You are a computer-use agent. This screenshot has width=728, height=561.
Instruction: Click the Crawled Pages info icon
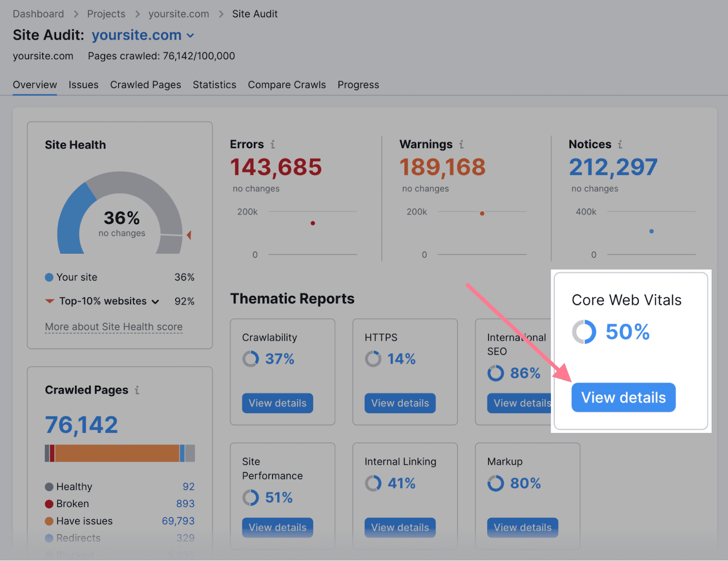coord(136,390)
